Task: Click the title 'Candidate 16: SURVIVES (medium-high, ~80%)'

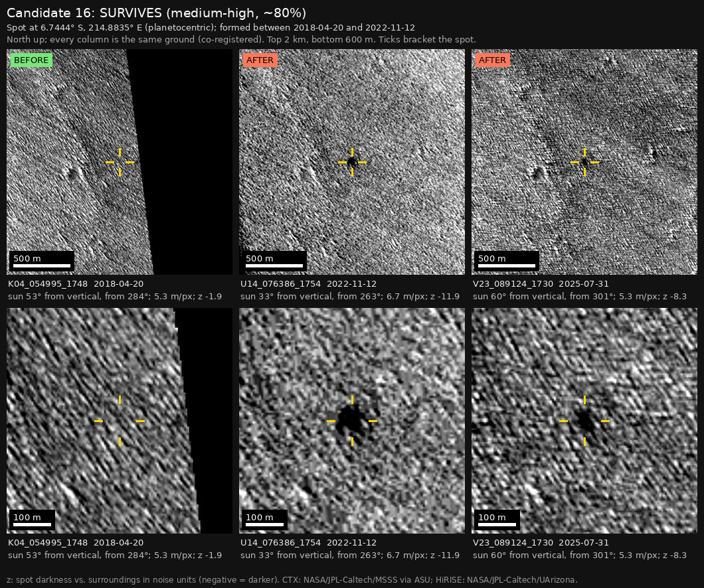Action: [156, 13]
